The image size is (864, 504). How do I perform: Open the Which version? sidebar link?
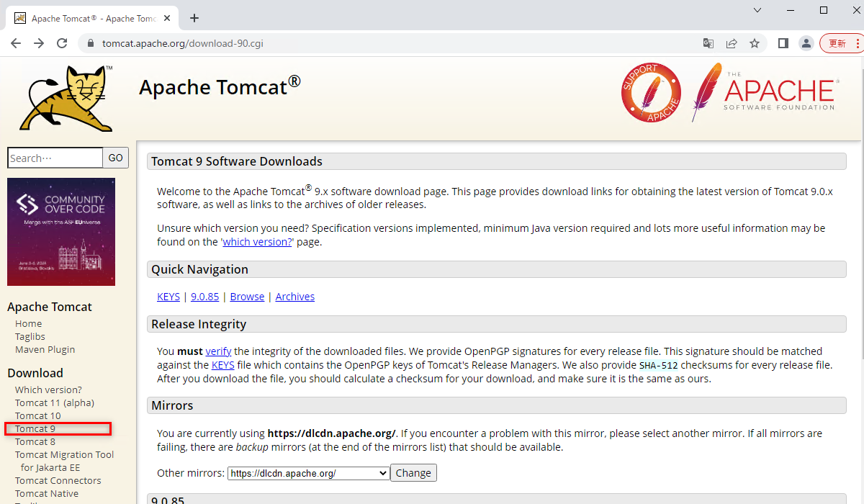click(x=48, y=390)
